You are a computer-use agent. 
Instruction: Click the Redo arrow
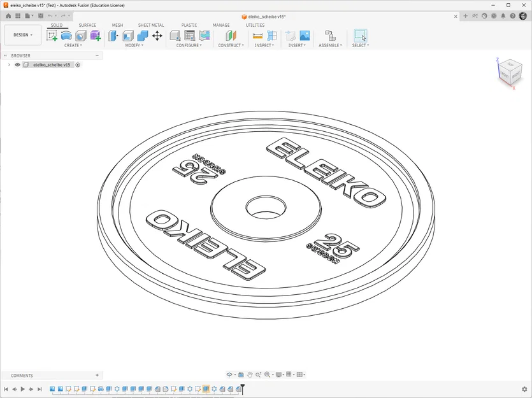(63, 16)
